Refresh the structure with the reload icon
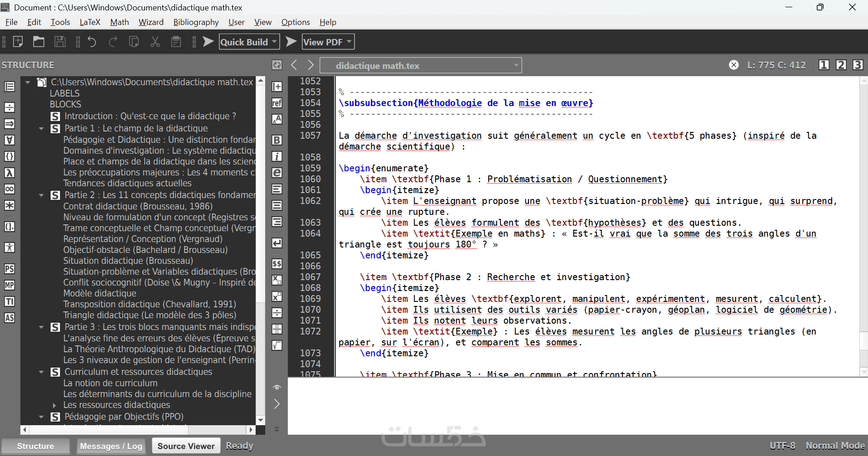Viewport: 868px width, 456px height. (x=277, y=65)
